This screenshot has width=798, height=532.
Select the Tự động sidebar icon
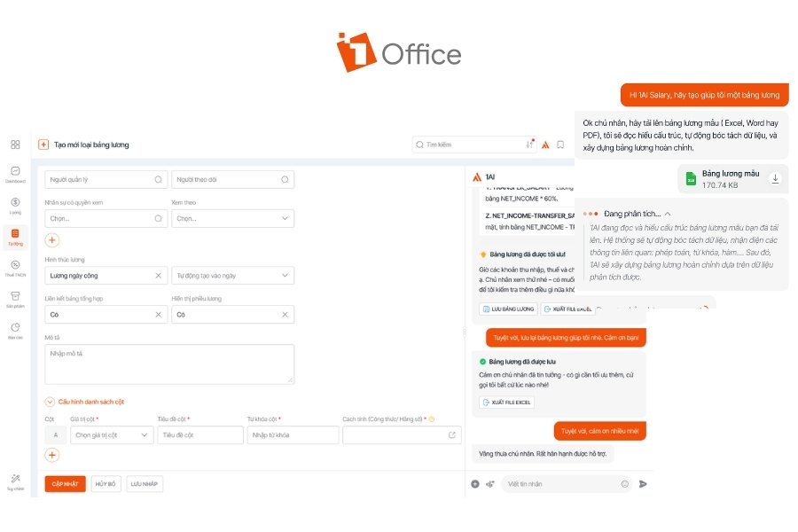click(x=15, y=237)
